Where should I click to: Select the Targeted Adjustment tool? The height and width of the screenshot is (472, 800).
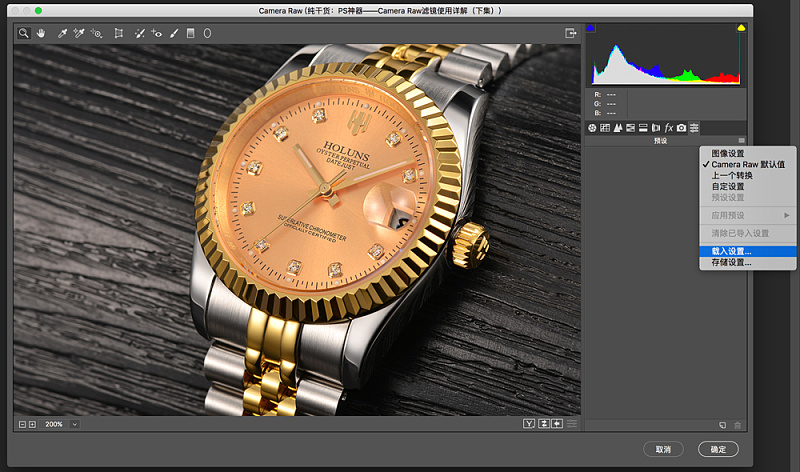tap(96, 33)
